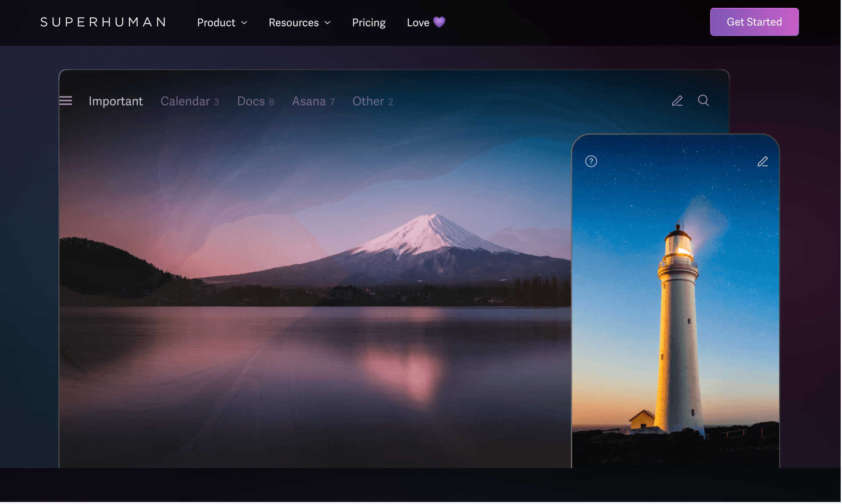
Task: Toggle the sidebar hamburger menu open
Action: (65, 100)
